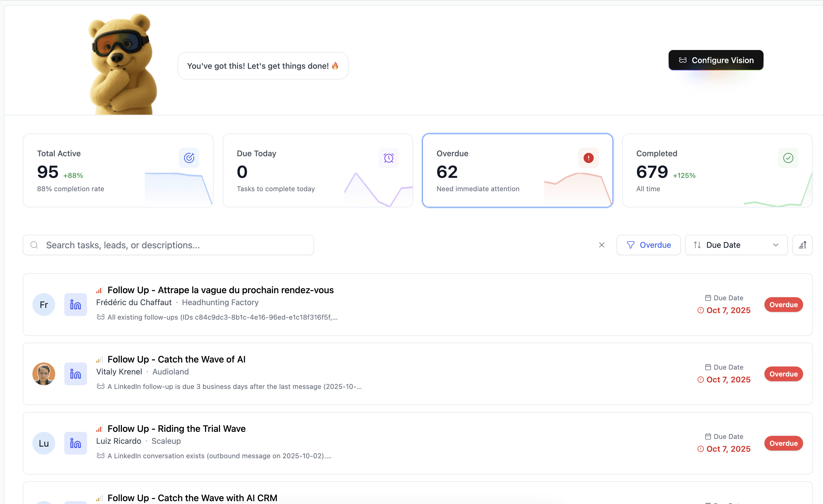This screenshot has height=504, width=823.
Task: Click goggles icon beside All existing follow-ups description
Action: click(101, 317)
